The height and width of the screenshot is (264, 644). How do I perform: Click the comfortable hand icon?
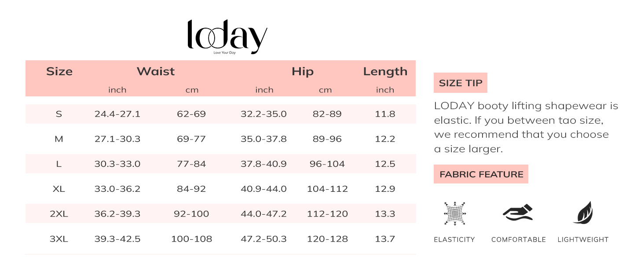pyautogui.click(x=518, y=213)
